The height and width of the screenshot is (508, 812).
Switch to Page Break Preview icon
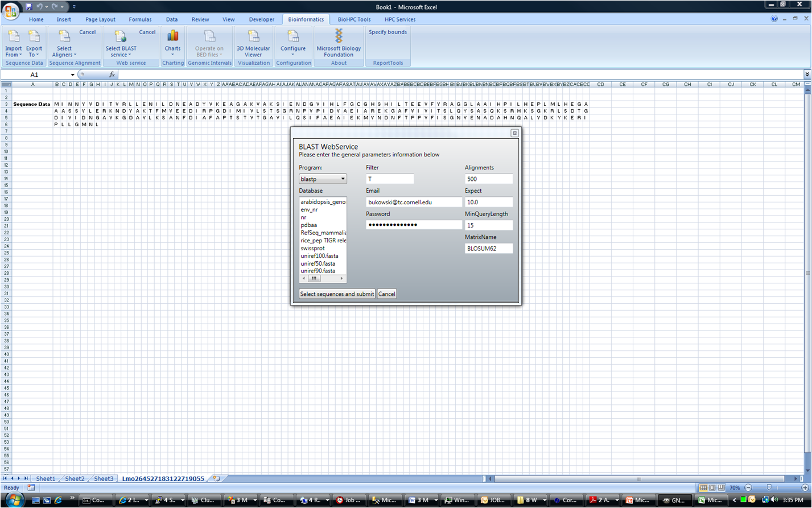[722, 488]
